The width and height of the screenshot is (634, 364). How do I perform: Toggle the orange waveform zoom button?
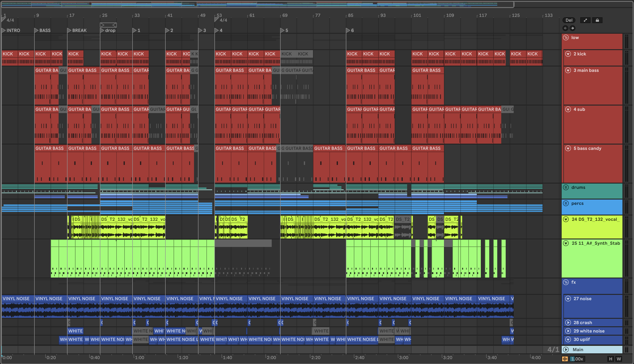565,359
